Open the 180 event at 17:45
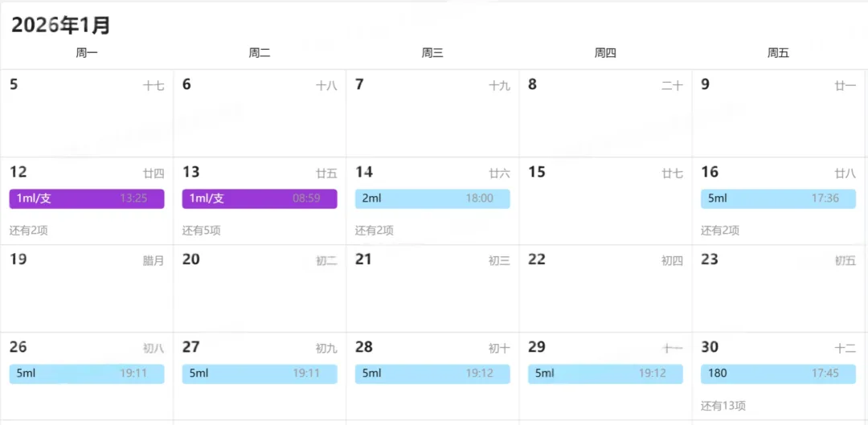 (x=778, y=374)
